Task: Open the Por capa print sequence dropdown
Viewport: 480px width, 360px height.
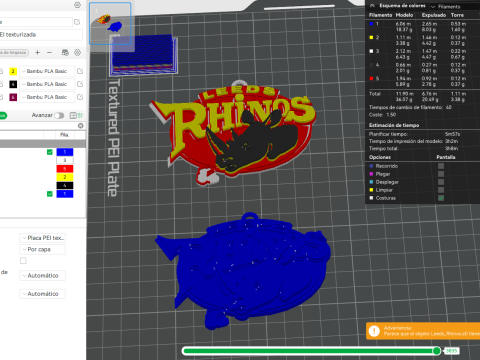Action: [x=42, y=249]
